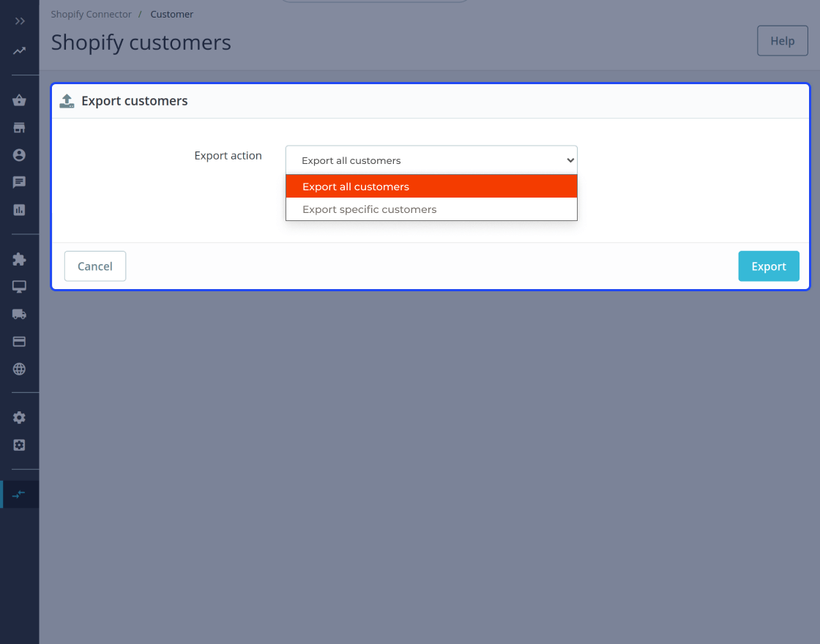
Task: Click the blue Export button
Action: click(769, 266)
